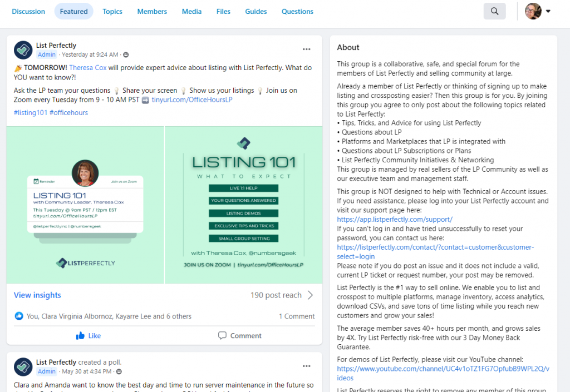This screenshot has height=392, width=570.
Task: Click View insights
Action: coord(37,295)
